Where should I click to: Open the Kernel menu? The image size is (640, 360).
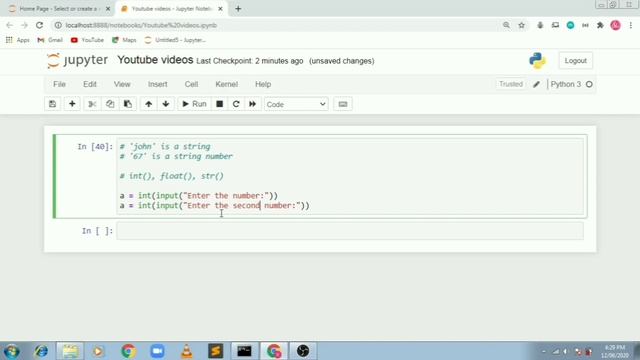227,84
